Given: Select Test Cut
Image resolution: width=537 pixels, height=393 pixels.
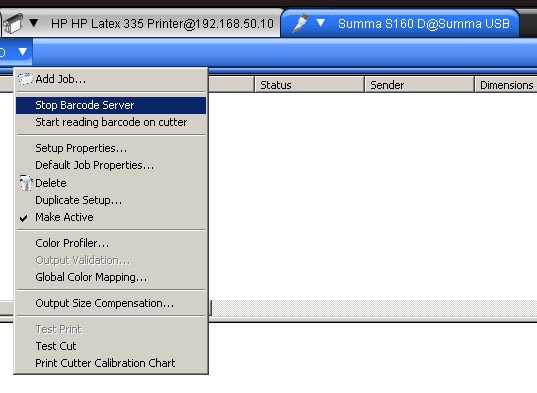Looking at the screenshot, I should [x=111, y=346].
